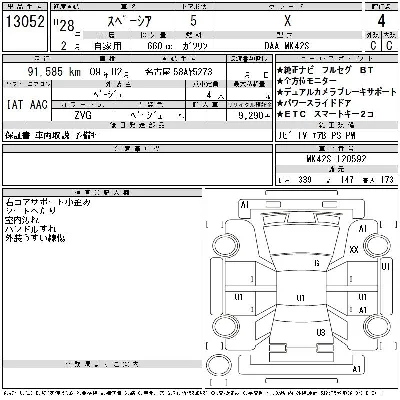Click デュアルカメラブレーキサポート feature
This screenshot has height=400, width=400.
337,92
